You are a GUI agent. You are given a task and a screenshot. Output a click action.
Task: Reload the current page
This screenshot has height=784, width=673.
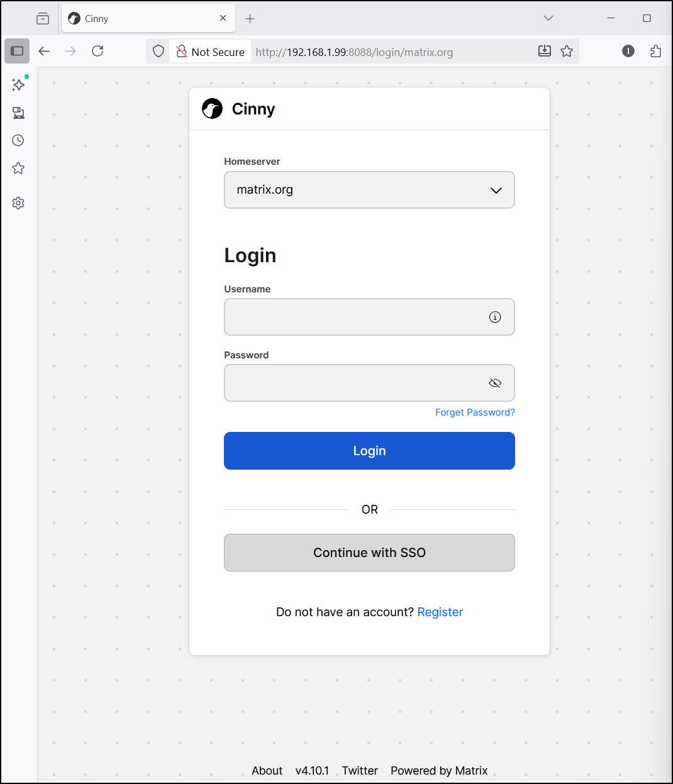point(97,51)
